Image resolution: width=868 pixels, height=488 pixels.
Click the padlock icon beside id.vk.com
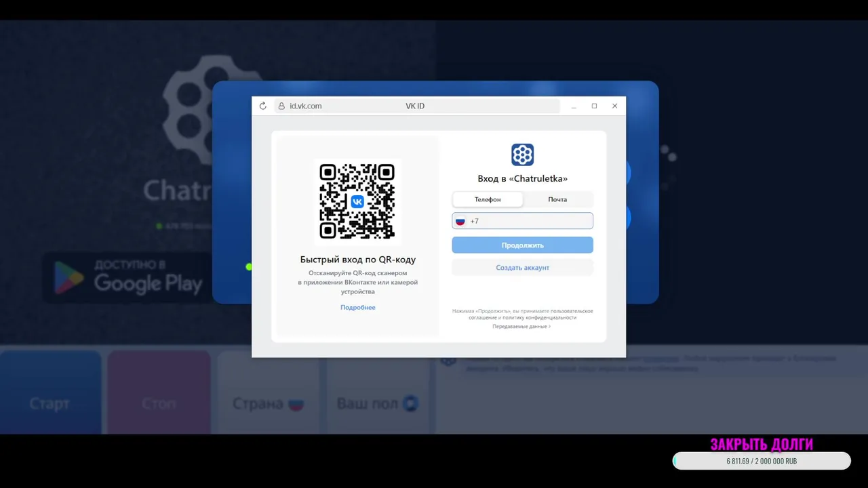[282, 106]
